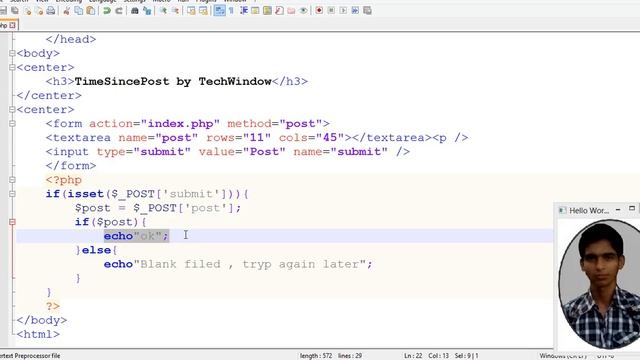Toggle Show All Characters pilcrow icon
Screen dimensions: 640x360
231,11
